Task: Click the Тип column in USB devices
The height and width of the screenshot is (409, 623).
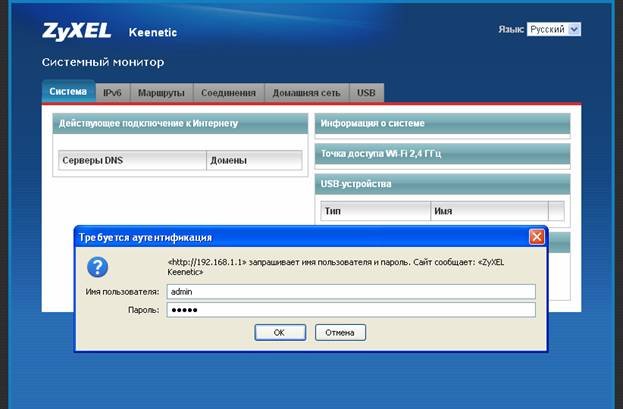Action: pos(375,211)
